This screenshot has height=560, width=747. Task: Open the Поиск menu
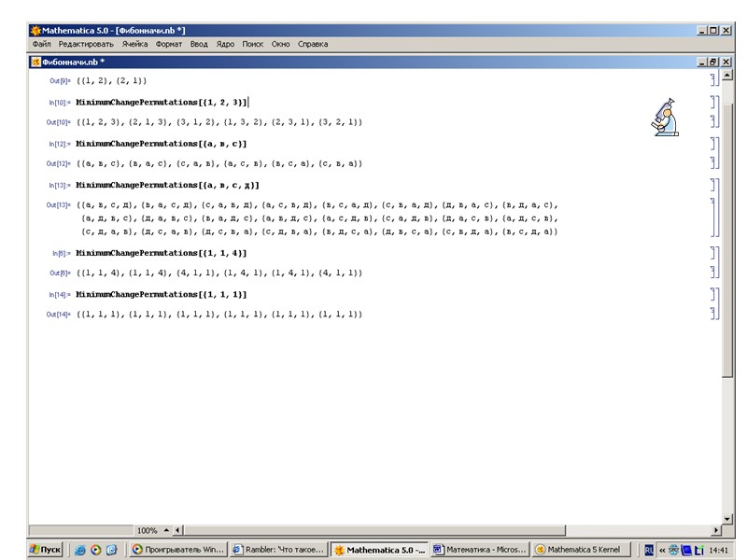pyautogui.click(x=252, y=44)
